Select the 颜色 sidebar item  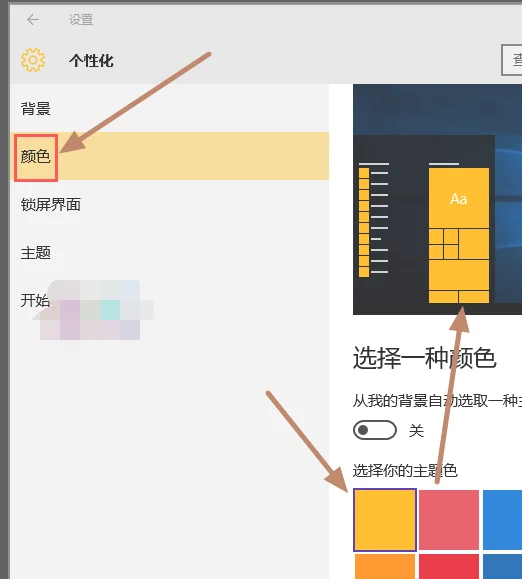tap(169, 156)
